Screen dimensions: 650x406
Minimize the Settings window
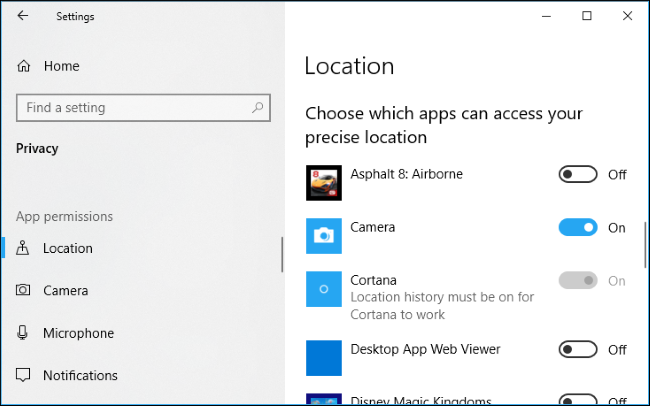point(546,16)
